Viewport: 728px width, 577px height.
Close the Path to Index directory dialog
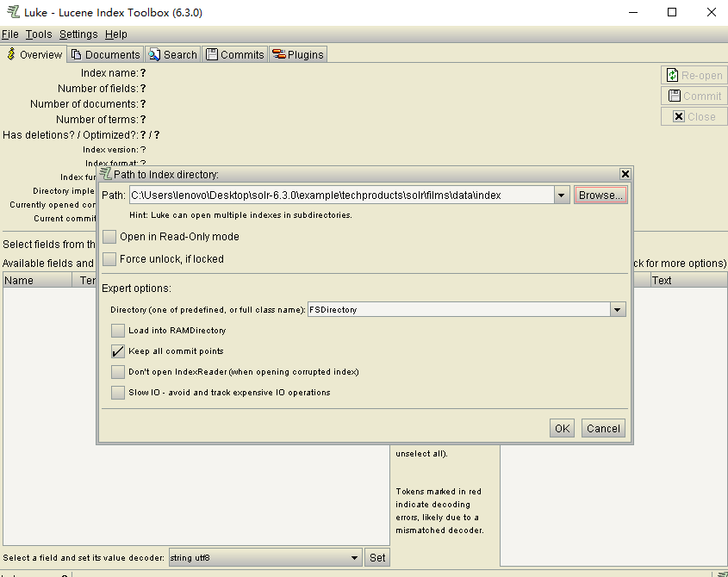point(625,174)
